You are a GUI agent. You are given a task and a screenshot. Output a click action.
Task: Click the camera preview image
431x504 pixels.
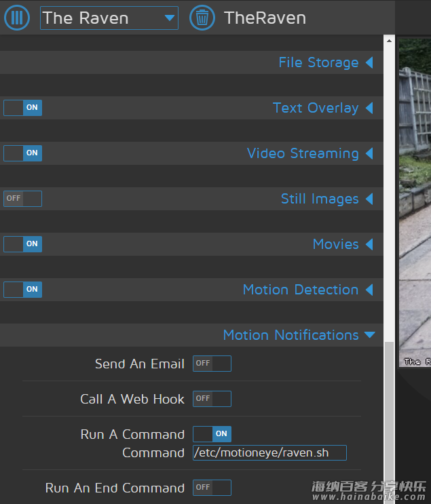[x=415, y=203]
